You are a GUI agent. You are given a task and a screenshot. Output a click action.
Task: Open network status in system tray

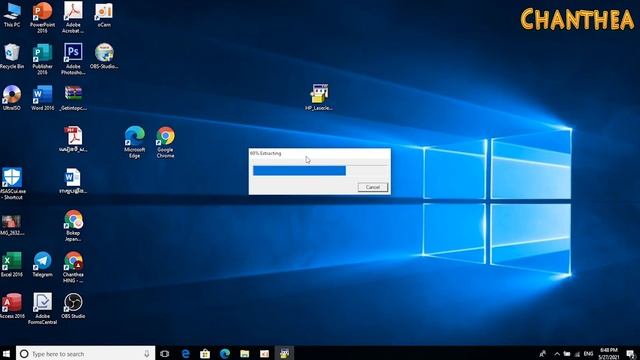click(577, 354)
